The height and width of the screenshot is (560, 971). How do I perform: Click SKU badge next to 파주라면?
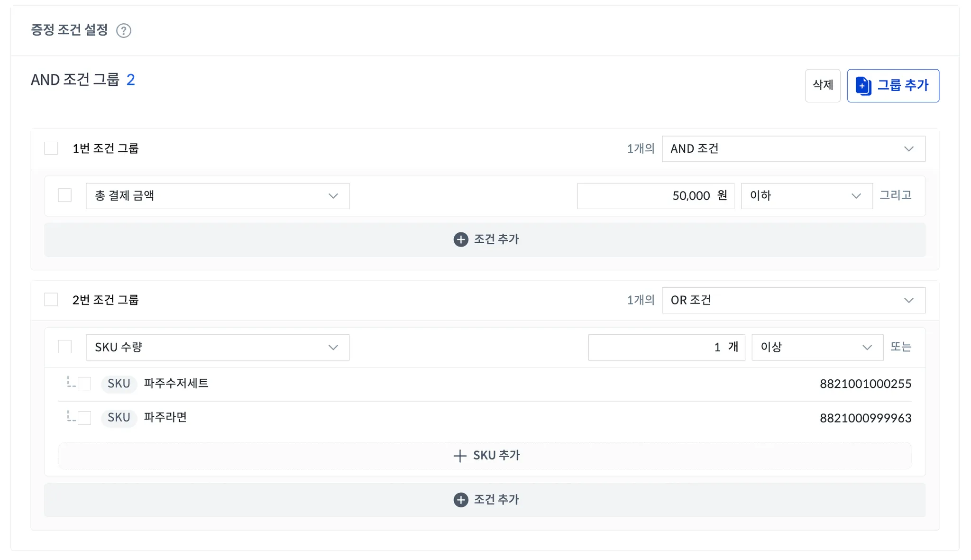pyautogui.click(x=119, y=418)
